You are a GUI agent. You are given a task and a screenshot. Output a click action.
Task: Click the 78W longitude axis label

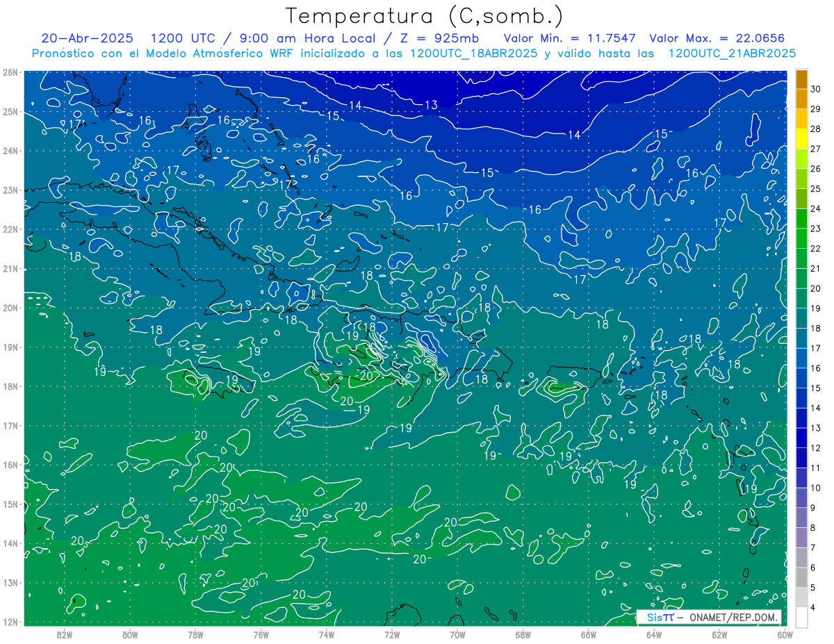(195, 635)
